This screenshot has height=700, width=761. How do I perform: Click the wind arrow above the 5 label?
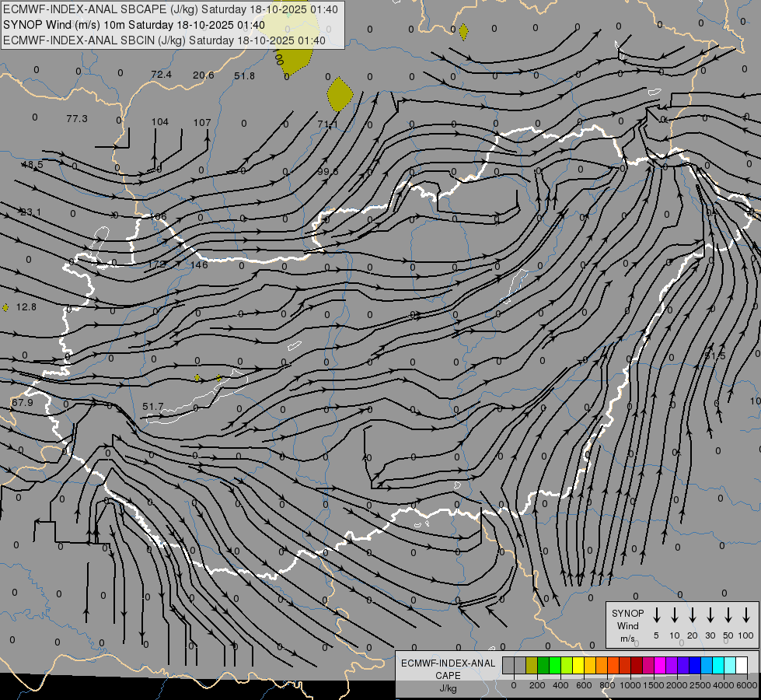tap(656, 615)
